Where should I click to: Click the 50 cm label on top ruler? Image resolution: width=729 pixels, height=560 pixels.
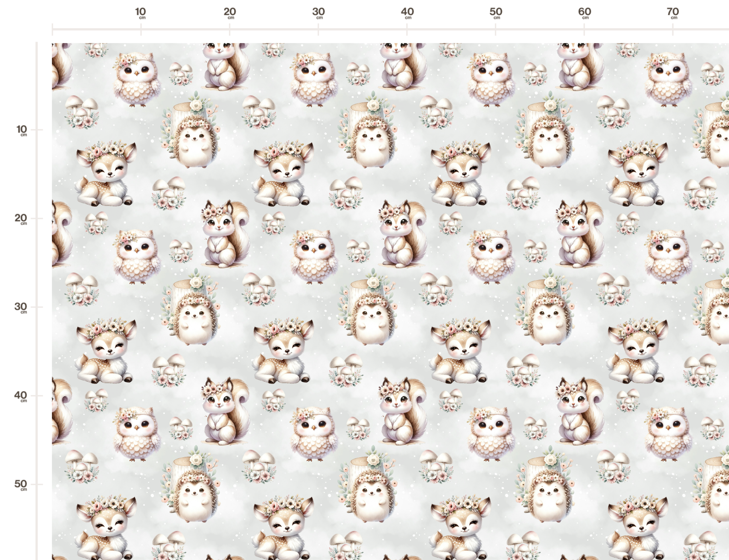pos(496,13)
